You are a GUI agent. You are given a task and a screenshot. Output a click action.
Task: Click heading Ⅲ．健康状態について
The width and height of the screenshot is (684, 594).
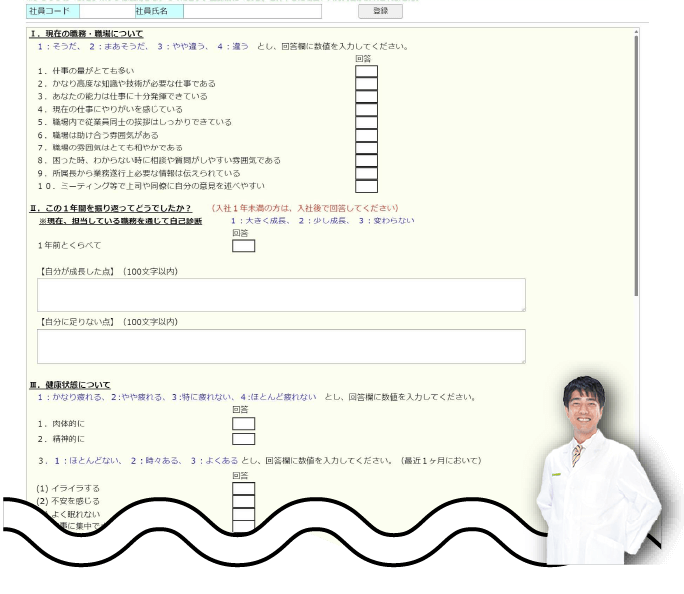[70, 385]
